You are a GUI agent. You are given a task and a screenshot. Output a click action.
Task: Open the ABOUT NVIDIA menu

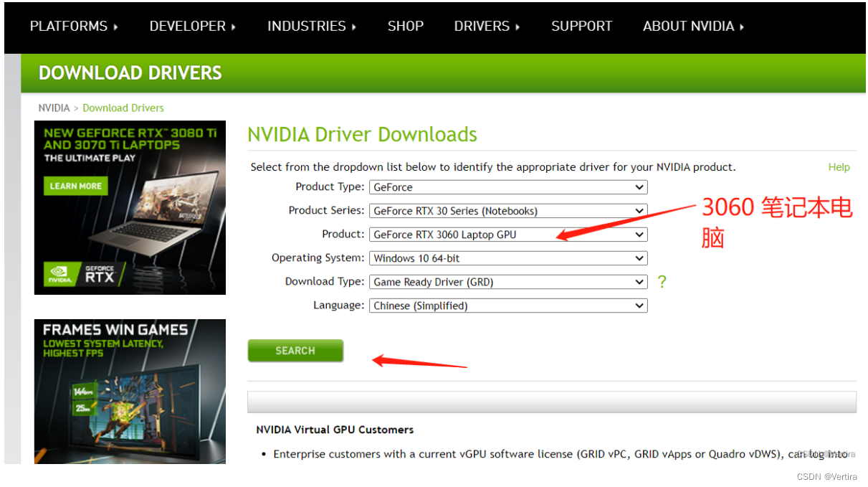(693, 27)
